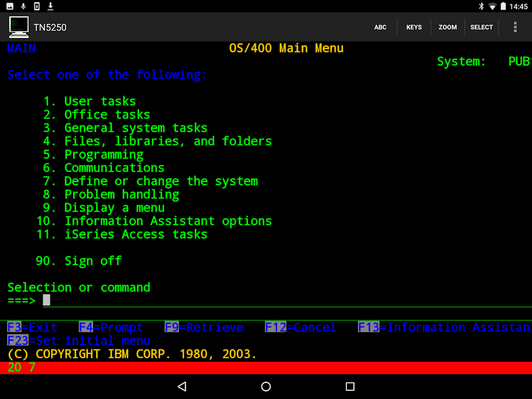The width and height of the screenshot is (532, 399).
Task: Open the KEYS function key panel
Action: tap(414, 27)
